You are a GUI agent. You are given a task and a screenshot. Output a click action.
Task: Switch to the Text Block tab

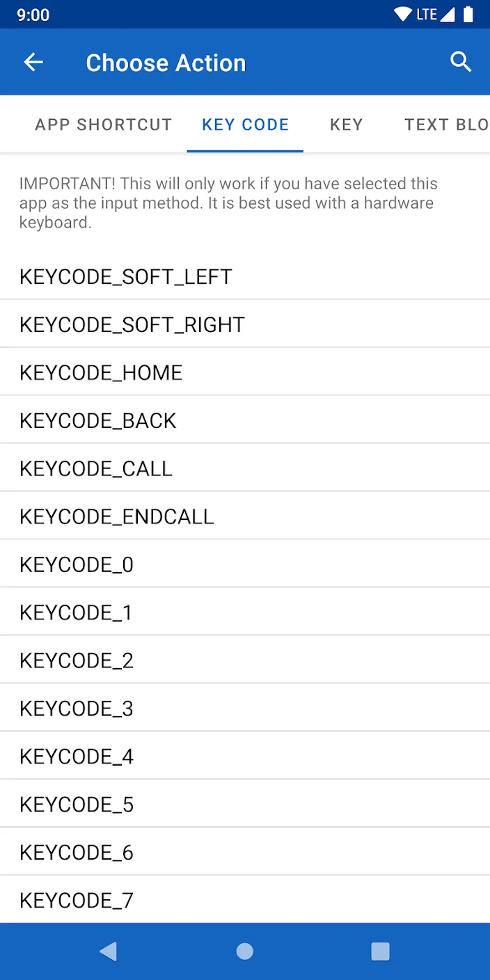[446, 125]
